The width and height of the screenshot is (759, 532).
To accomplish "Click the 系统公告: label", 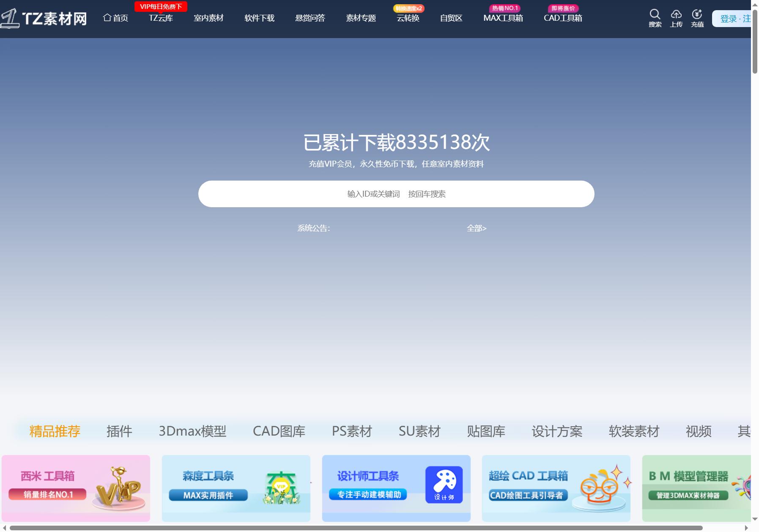I will (314, 228).
